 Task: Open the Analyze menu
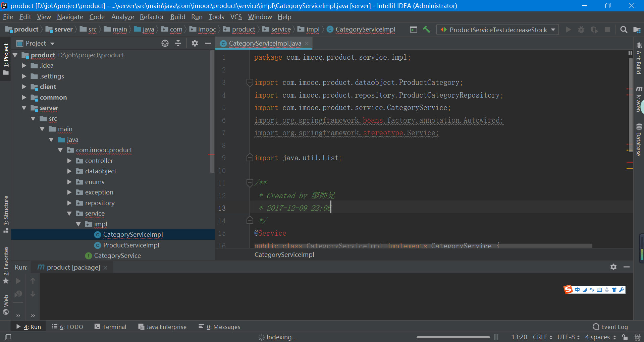[x=122, y=17]
